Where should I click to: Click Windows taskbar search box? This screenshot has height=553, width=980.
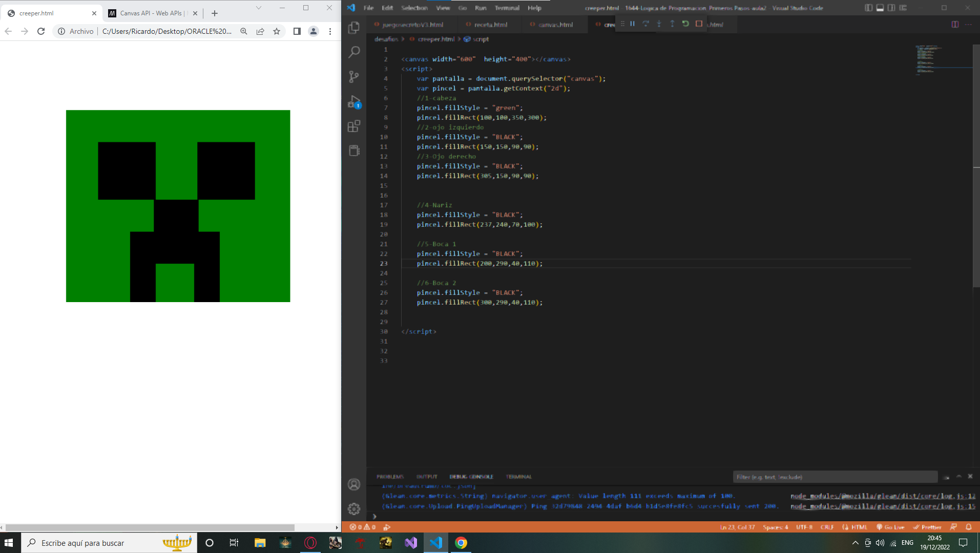click(109, 543)
